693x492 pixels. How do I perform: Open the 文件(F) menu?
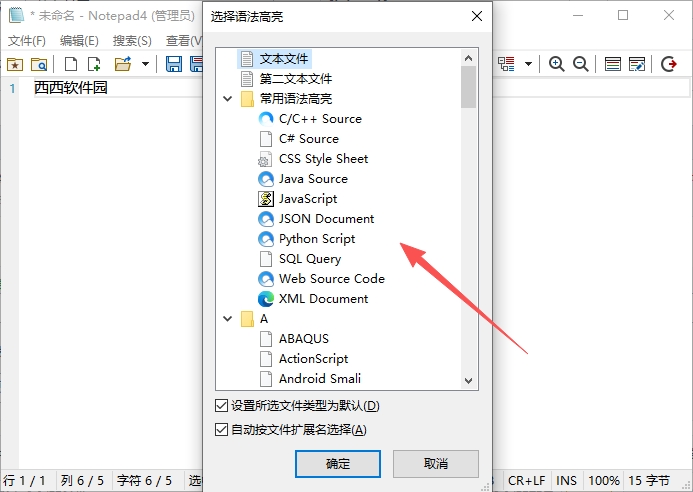click(27, 41)
